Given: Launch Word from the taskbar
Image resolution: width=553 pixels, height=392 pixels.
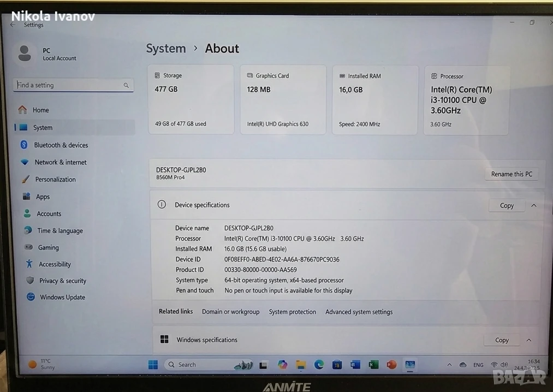Looking at the screenshot, I should (355, 365).
